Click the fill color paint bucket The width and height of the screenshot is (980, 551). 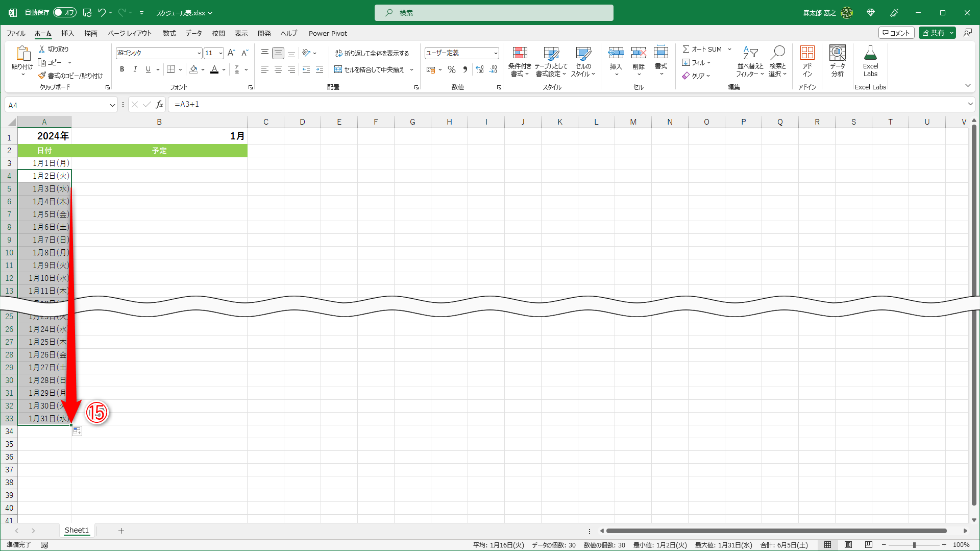click(x=193, y=69)
